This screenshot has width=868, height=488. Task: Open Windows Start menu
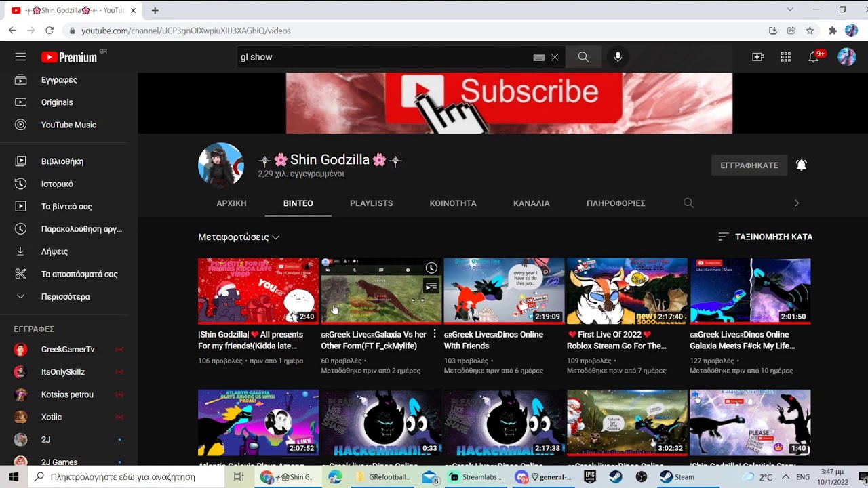[14, 476]
